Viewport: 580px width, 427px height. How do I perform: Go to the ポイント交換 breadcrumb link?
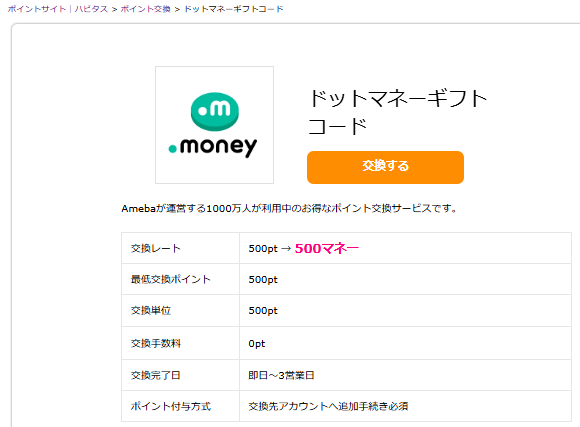point(145,9)
